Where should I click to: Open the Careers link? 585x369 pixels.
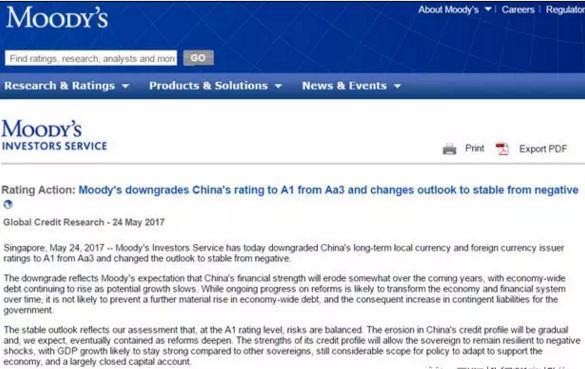point(518,10)
